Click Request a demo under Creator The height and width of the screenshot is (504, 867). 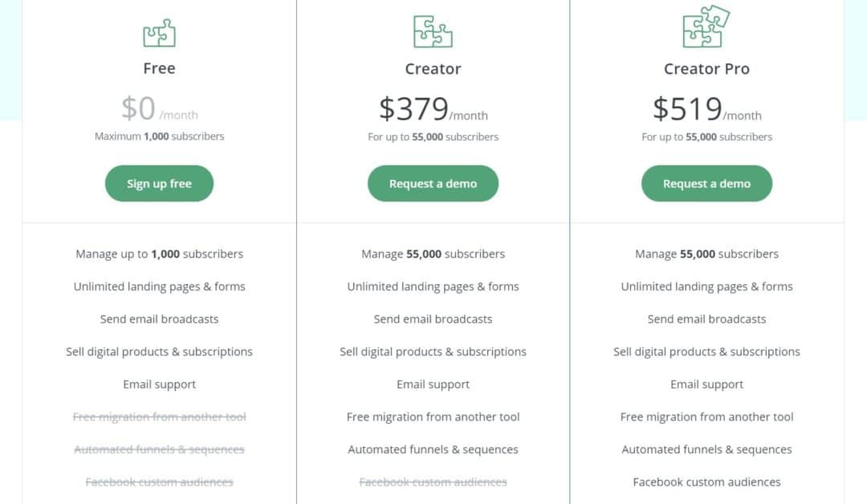[433, 183]
